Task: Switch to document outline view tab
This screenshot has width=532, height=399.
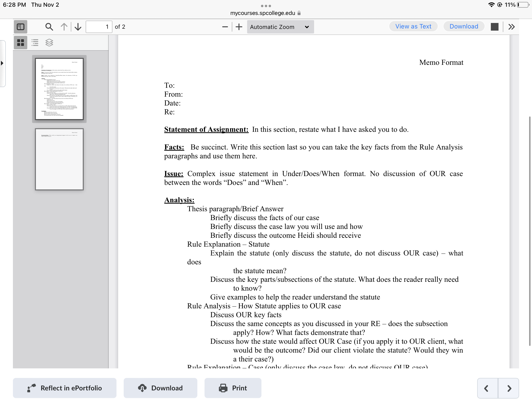Action: coord(35,43)
